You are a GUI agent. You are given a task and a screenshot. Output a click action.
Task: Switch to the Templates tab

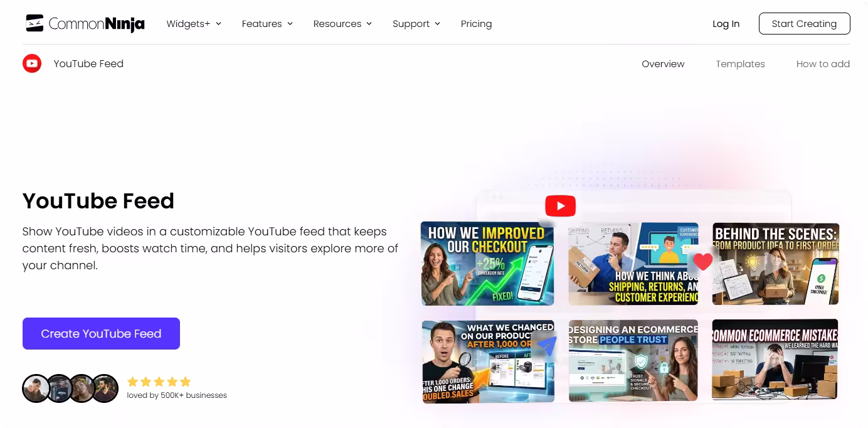(x=740, y=63)
